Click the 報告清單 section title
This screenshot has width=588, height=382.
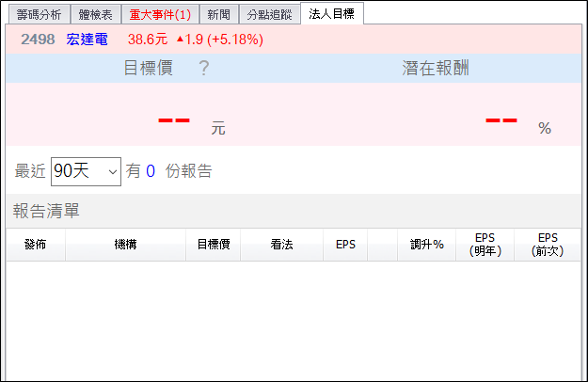[x=46, y=211]
